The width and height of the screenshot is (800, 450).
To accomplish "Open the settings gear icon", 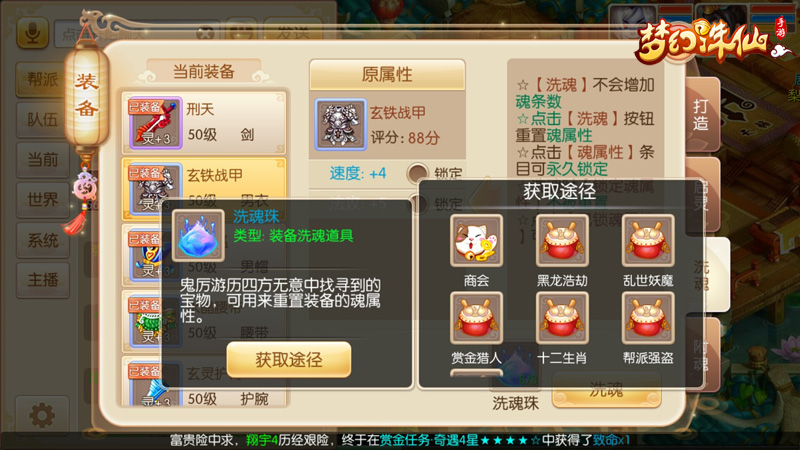I will click(x=42, y=415).
